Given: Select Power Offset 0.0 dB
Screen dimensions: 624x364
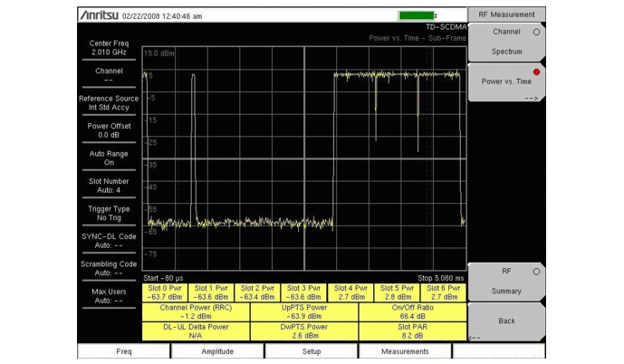Looking at the screenshot, I should (109, 130).
